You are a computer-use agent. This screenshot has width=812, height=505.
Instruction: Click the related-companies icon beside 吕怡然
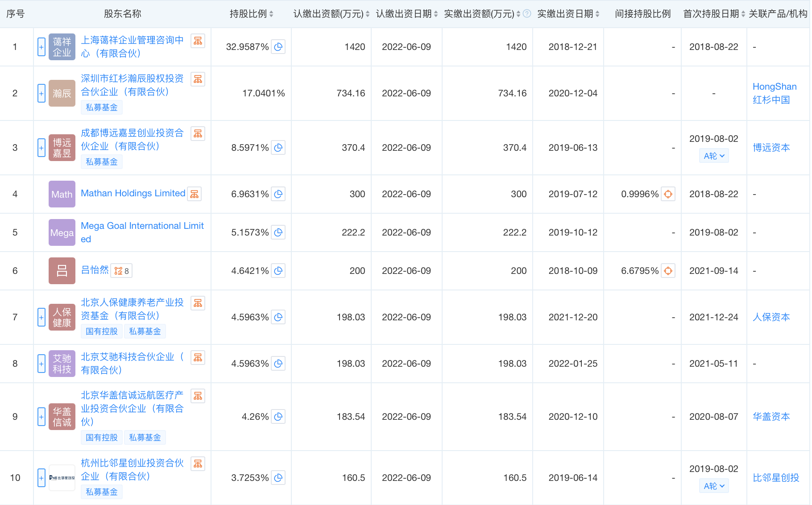click(x=121, y=271)
